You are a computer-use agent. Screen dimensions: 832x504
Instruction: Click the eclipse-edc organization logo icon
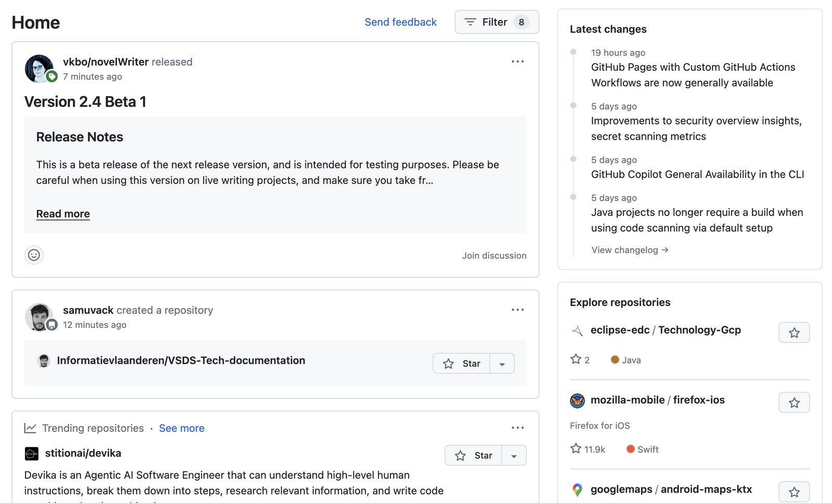point(577,330)
